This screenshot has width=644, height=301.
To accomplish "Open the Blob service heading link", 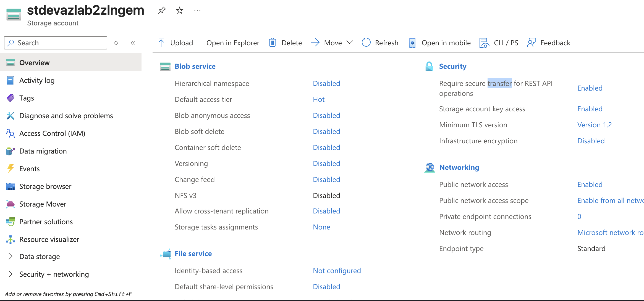I will click(195, 66).
